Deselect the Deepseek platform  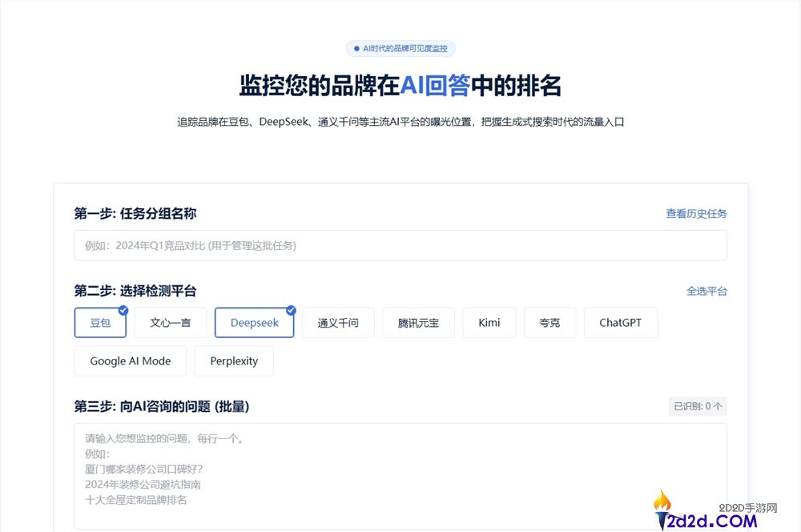[x=255, y=322]
